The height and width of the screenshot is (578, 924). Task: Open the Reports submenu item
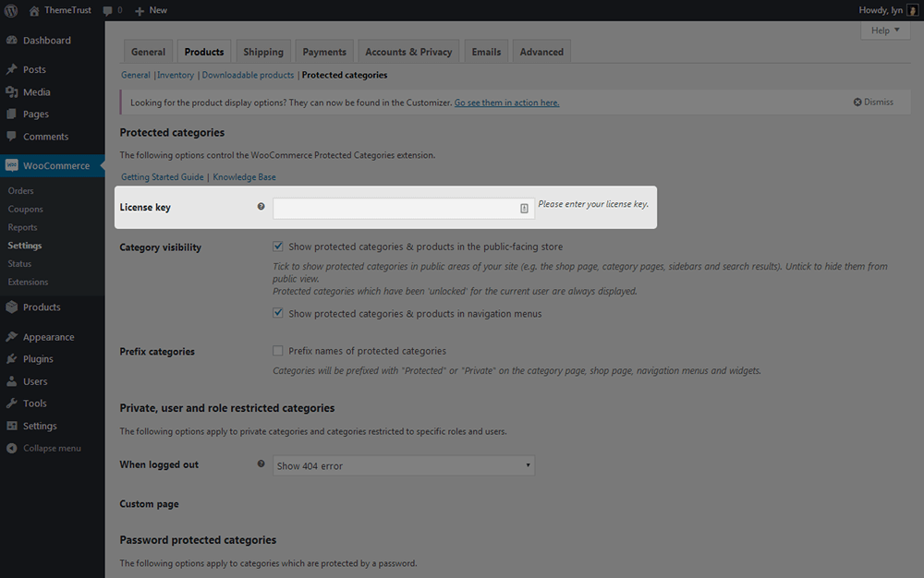tap(22, 227)
